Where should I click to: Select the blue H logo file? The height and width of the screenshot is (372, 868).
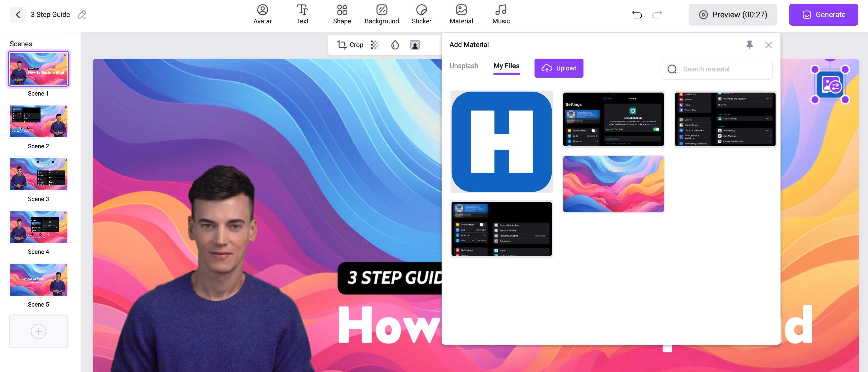pyautogui.click(x=501, y=142)
